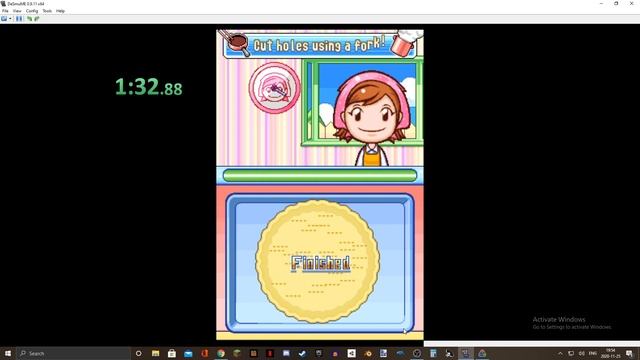Expand the recent ROMs dropdown arrow
Image resolution: width=640 pixels, height=360 pixels.
pos(10,19)
